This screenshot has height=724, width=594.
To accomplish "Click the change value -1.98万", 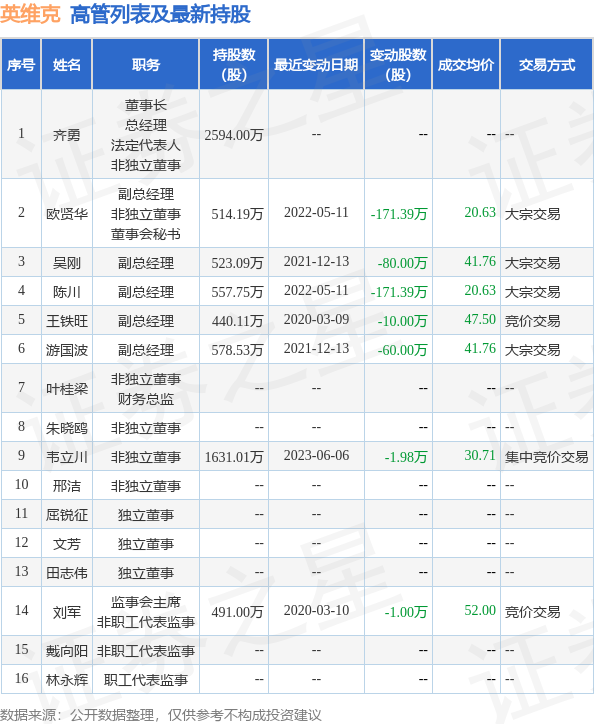I will click(406, 457).
